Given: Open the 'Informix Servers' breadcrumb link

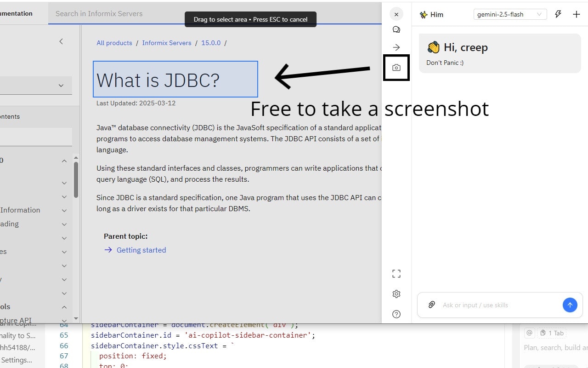Looking at the screenshot, I should 167,43.
